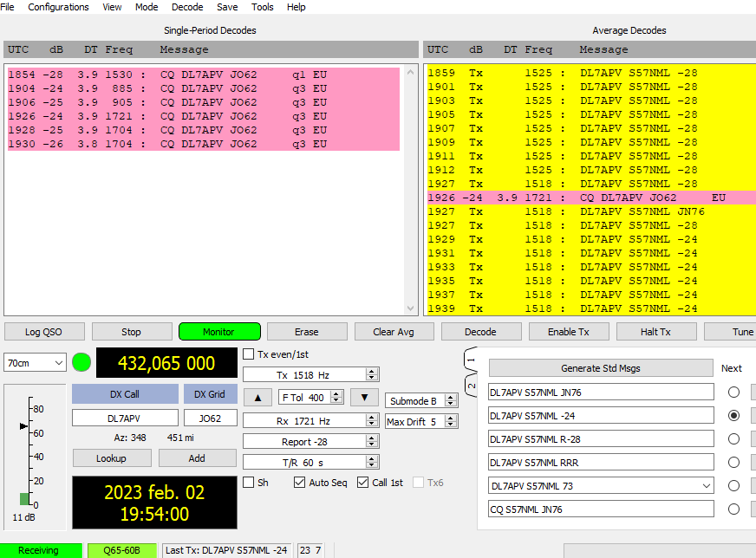Image resolution: width=756 pixels, height=558 pixels.
Task: Select Next radio for CQ message
Action: (733, 509)
